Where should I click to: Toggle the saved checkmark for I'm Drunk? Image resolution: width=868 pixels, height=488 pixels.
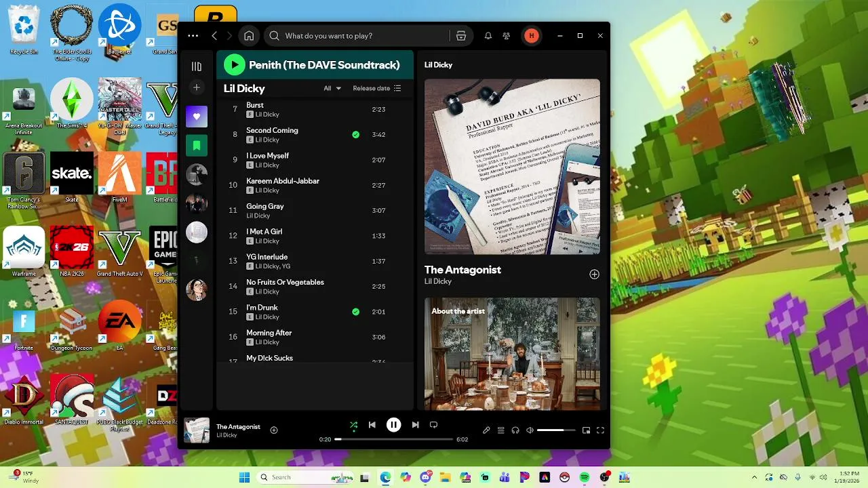(356, 312)
